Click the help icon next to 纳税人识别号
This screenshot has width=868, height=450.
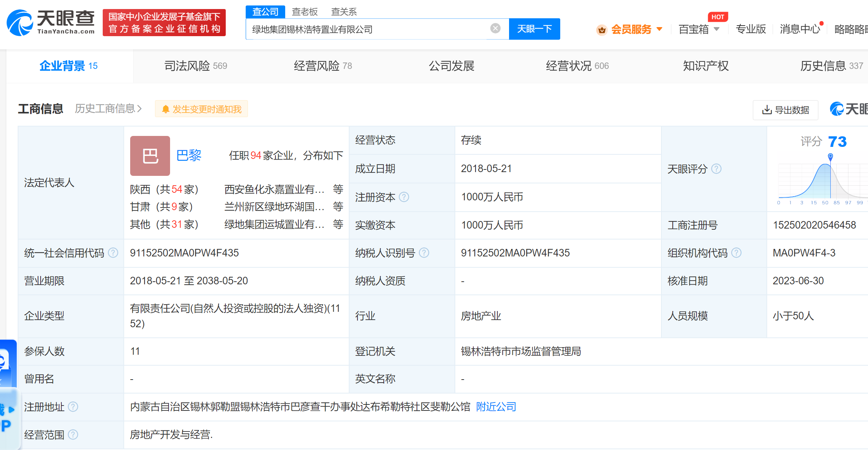pos(424,253)
